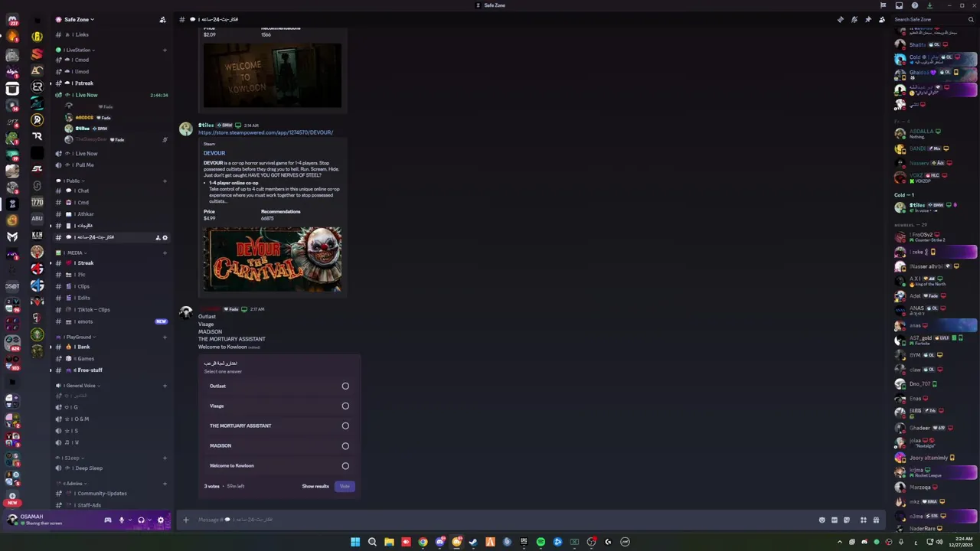The height and width of the screenshot is (551, 980).
Task: Open the flag icon in title bar
Action: pos(883,5)
